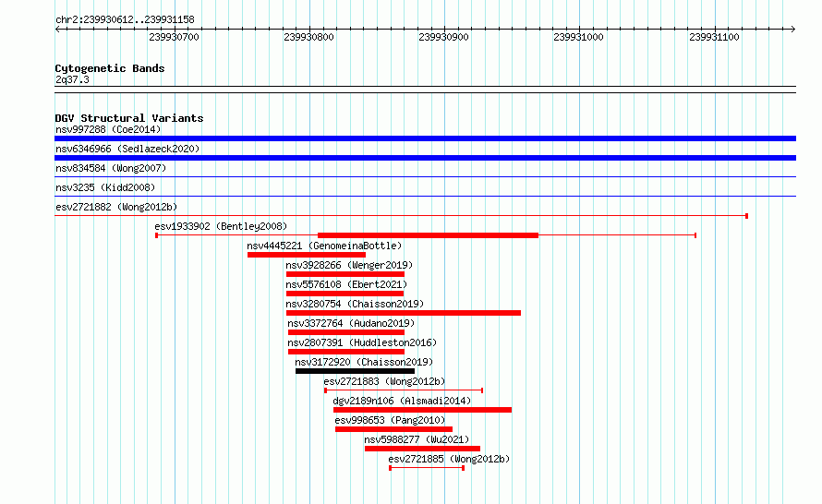This screenshot has width=822, height=504.
Task: Click ruler position 239930700
Action: [x=174, y=37]
